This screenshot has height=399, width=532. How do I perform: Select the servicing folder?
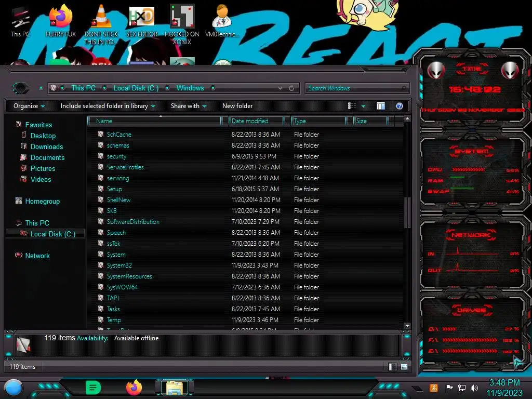tap(118, 178)
